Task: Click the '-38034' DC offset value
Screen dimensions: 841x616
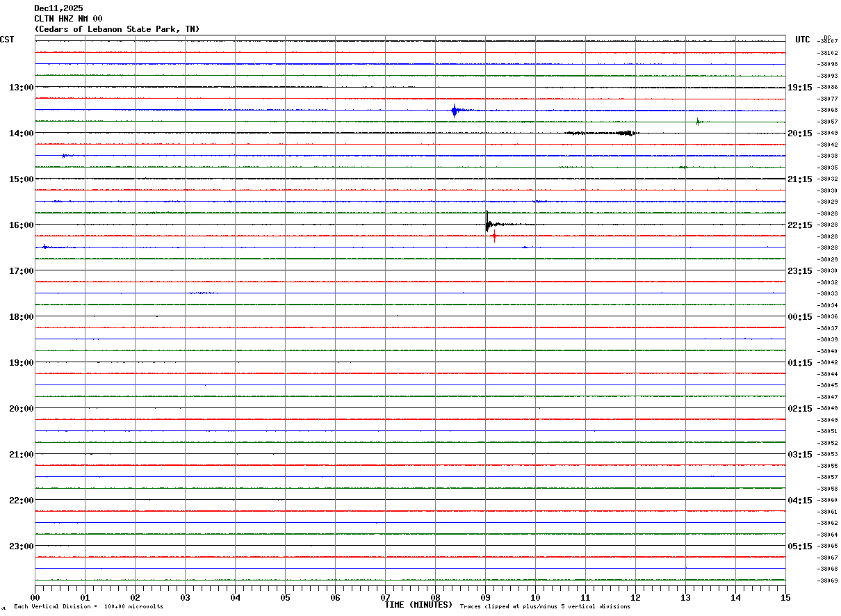Action: point(828,305)
